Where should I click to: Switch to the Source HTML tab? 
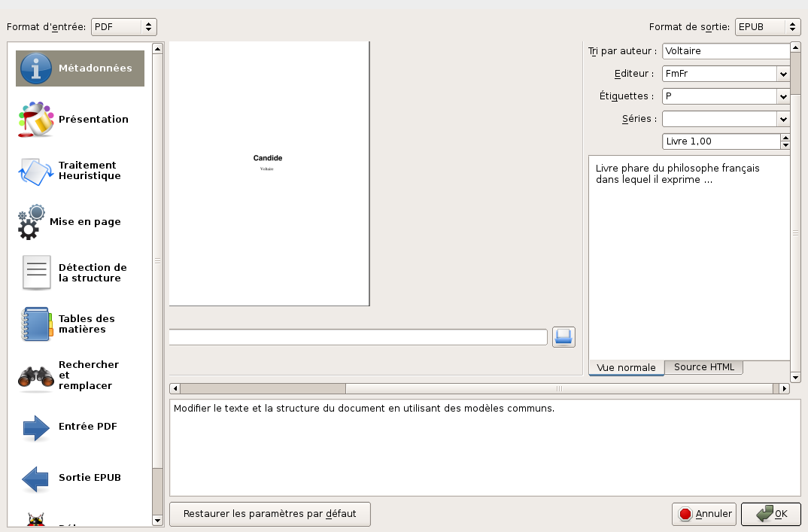click(x=704, y=367)
